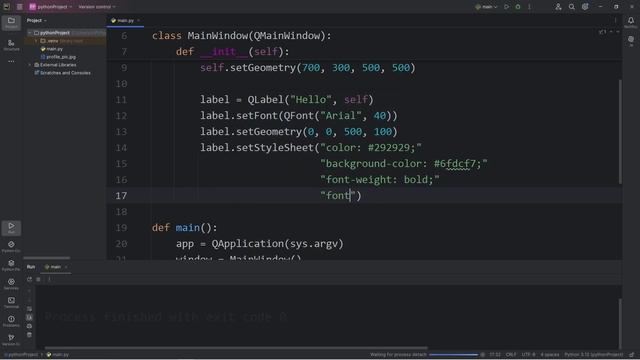Click the def main() function name
The width and height of the screenshot is (640, 360).
[188, 228]
